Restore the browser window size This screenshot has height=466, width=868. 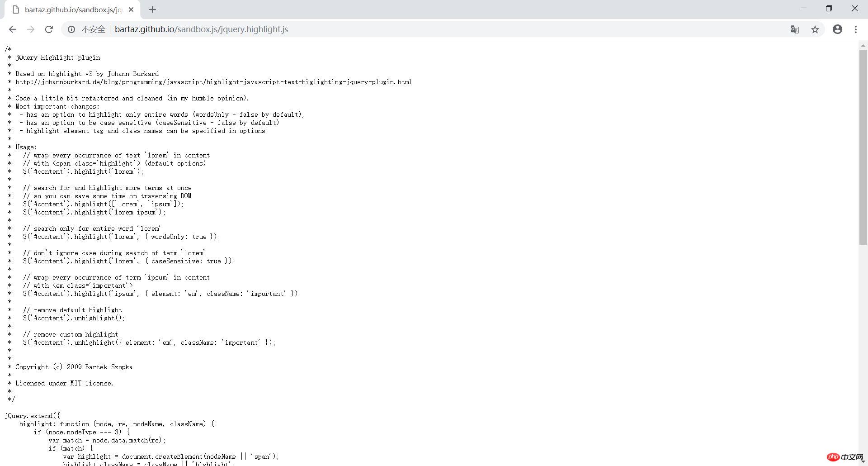[829, 8]
